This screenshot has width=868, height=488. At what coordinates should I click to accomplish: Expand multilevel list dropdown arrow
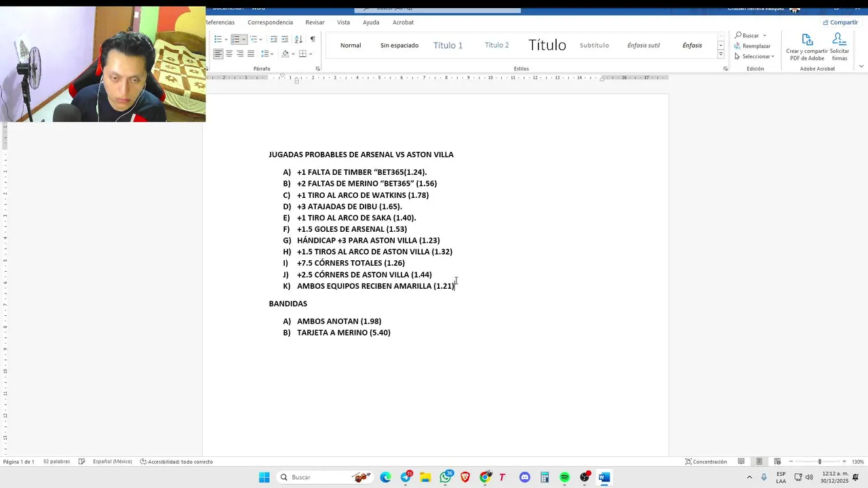coord(262,39)
